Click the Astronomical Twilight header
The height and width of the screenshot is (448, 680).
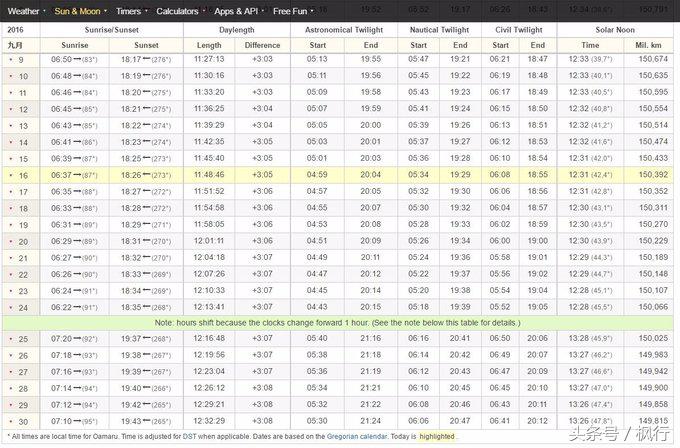(344, 30)
